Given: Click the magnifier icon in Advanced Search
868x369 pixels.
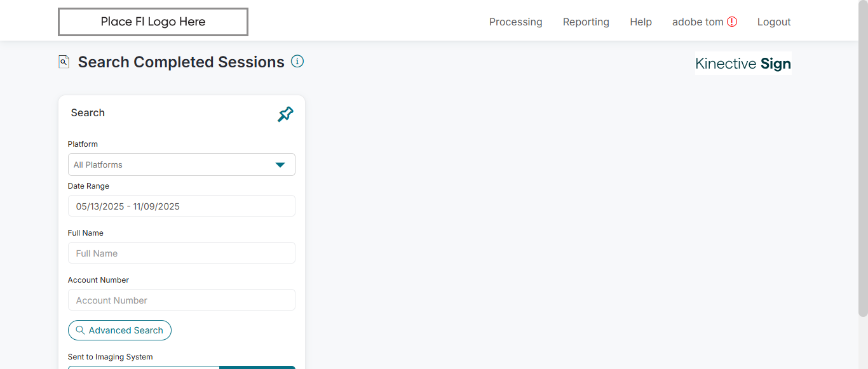Looking at the screenshot, I should tap(80, 330).
